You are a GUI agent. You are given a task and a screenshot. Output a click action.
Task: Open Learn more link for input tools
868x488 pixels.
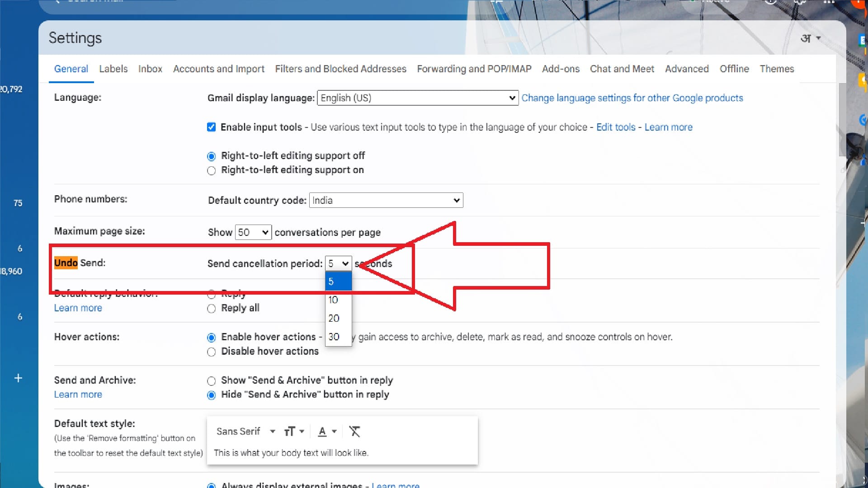tap(668, 127)
